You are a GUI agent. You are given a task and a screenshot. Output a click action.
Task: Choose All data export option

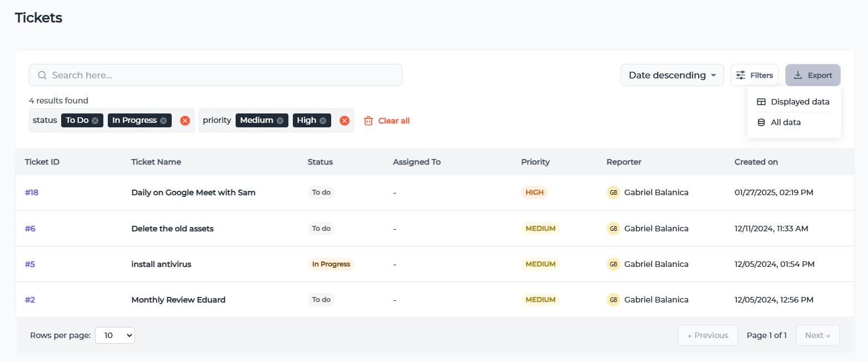click(785, 122)
